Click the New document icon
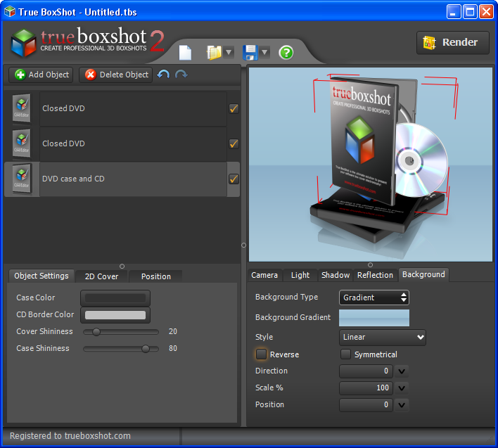 [x=185, y=53]
